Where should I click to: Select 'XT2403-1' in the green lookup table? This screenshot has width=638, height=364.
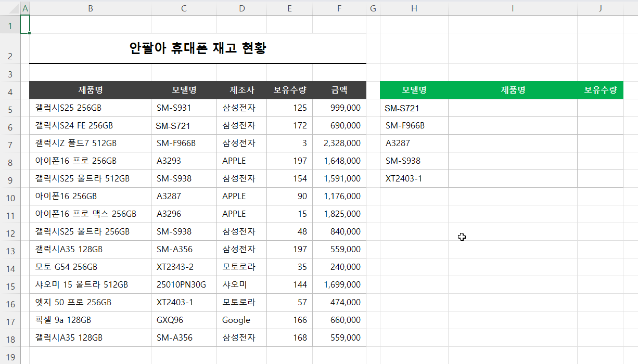tap(414, 179)
